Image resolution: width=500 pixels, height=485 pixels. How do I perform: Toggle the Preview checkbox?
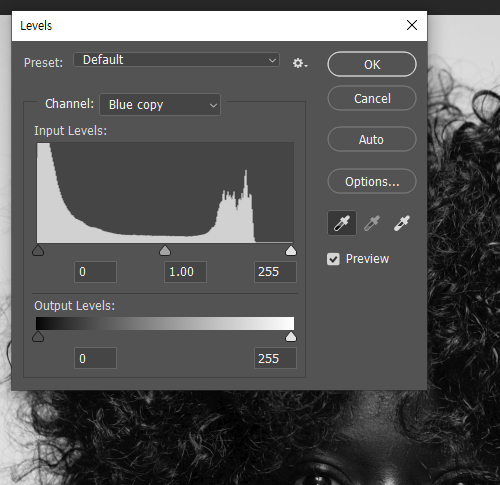(x=333, y=259)
